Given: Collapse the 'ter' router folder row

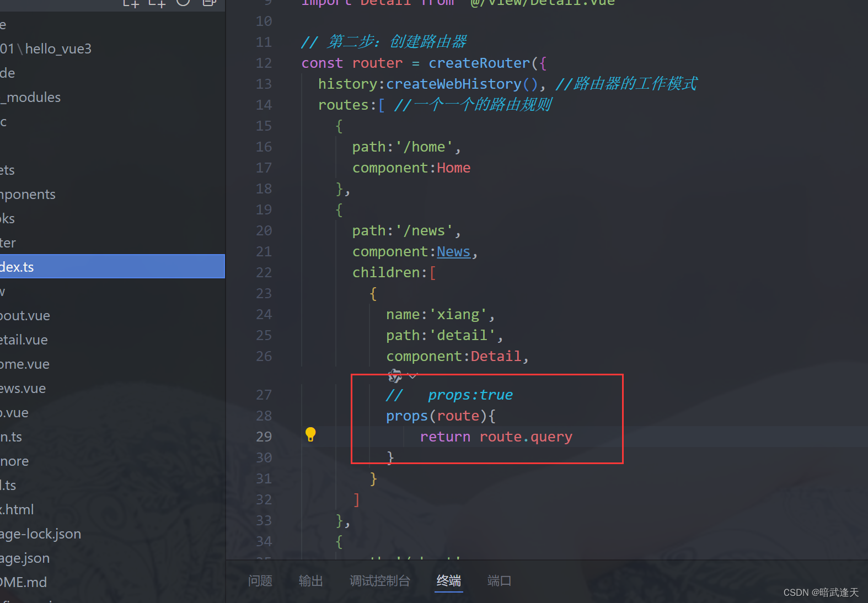Looking at the screenshot, I should [x=112, y=243].
